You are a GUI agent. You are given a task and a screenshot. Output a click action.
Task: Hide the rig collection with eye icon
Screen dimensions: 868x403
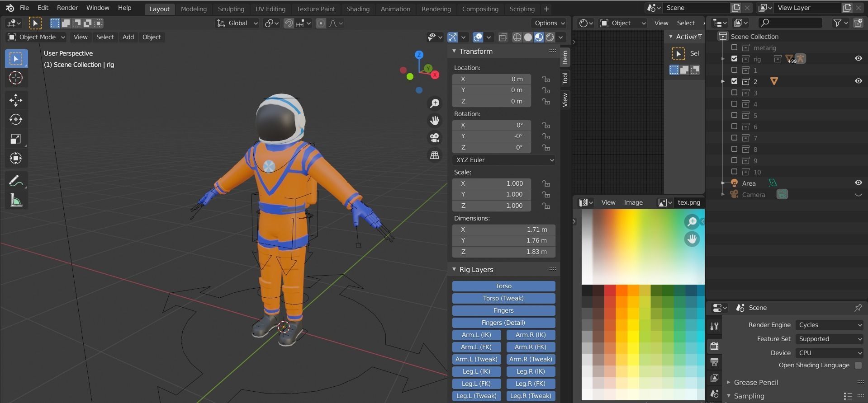pyautogui.click(x=858, y=58)
